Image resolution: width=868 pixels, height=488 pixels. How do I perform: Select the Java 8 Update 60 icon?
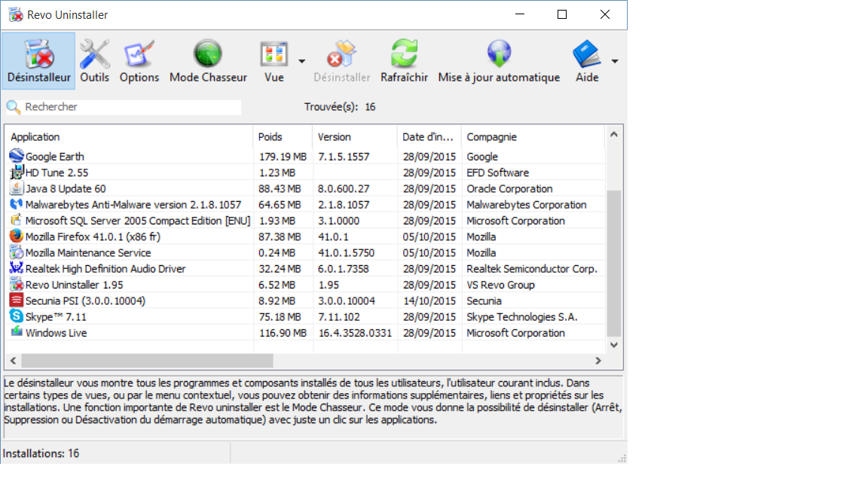(16, 188)
